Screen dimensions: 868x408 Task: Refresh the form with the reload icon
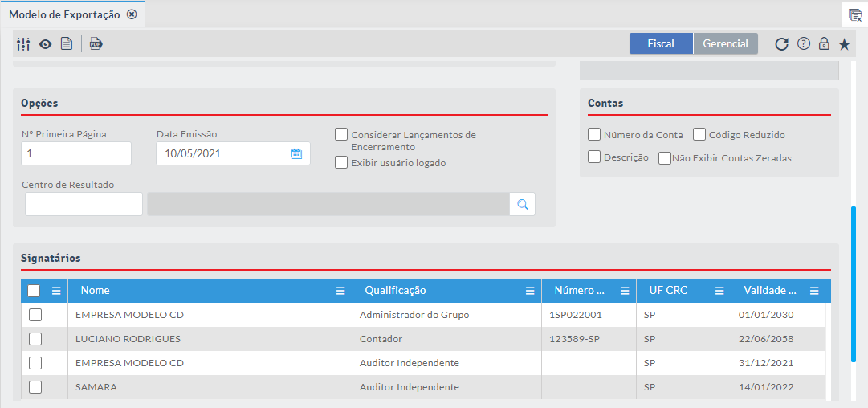781,44
